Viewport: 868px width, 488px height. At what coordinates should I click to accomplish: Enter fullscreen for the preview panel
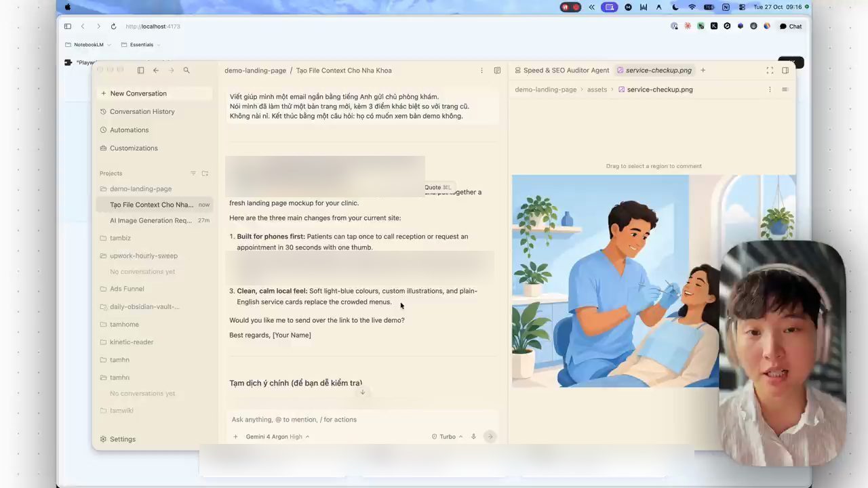click(x=770, y=70)
